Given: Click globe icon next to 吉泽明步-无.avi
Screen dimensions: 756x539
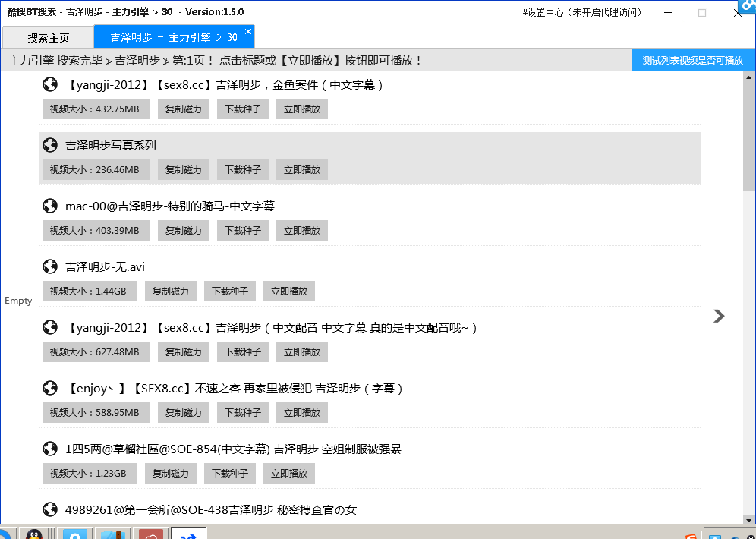Looking at the screenshot, I should [50, 266].
